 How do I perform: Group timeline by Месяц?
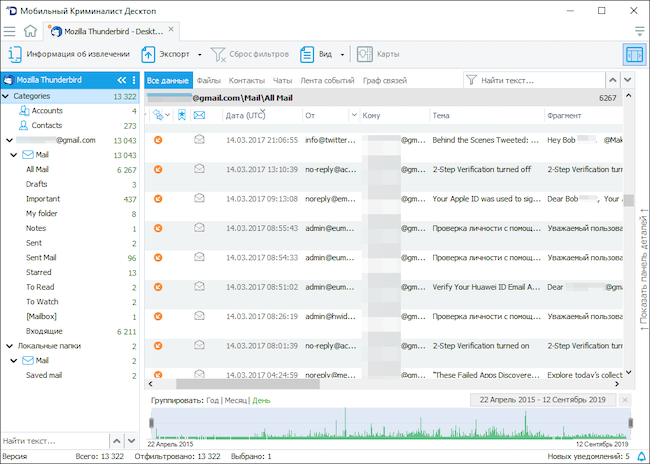tap(235, 400)
